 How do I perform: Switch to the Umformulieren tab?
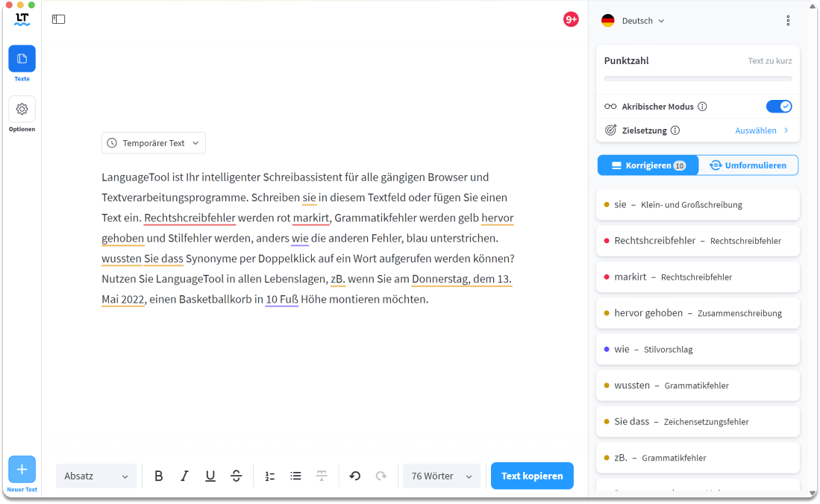pyautogui.click(x=748, y=166)
